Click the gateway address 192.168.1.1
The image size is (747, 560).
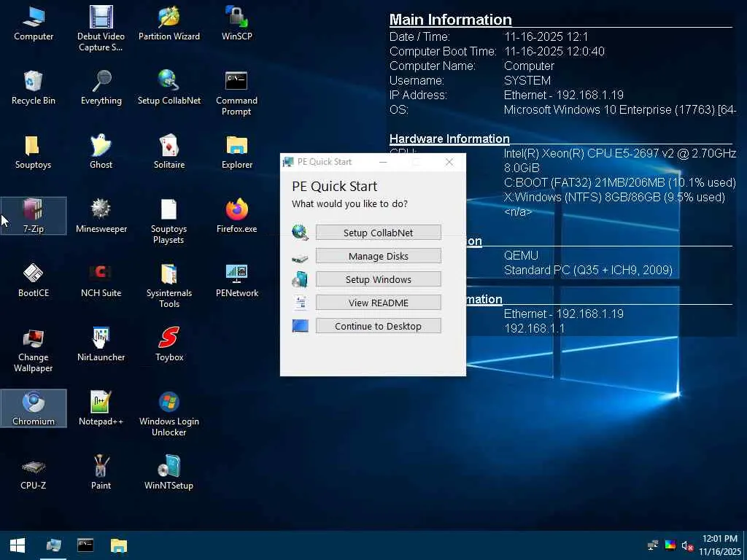[x=535, y=328]
